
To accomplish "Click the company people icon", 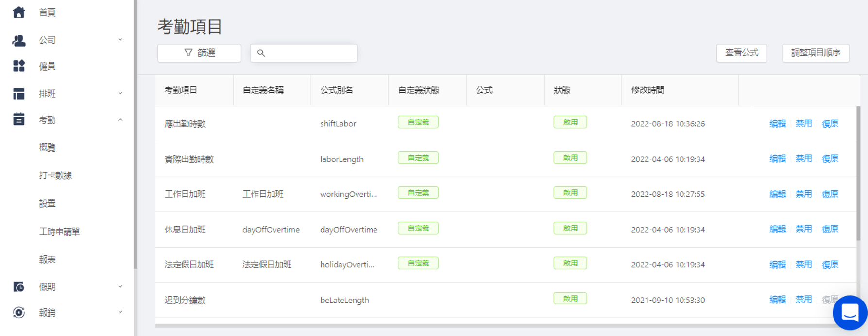I will tap(18, 40).
